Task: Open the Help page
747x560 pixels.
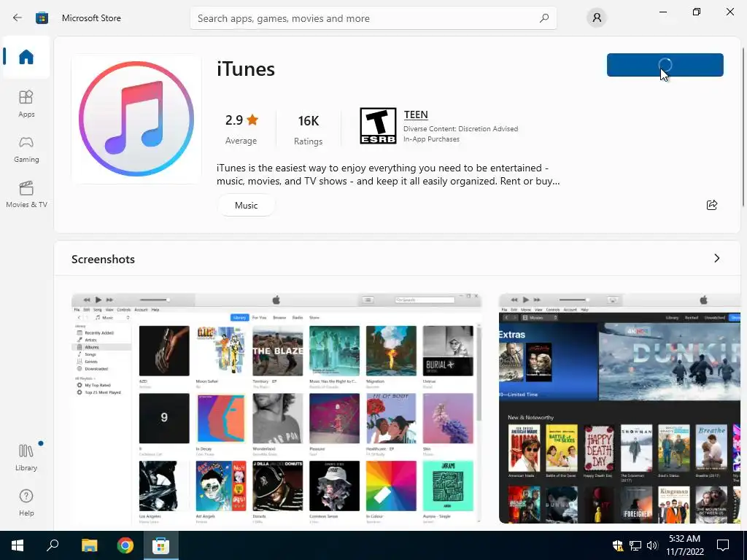Action: (x=26, y=503)
